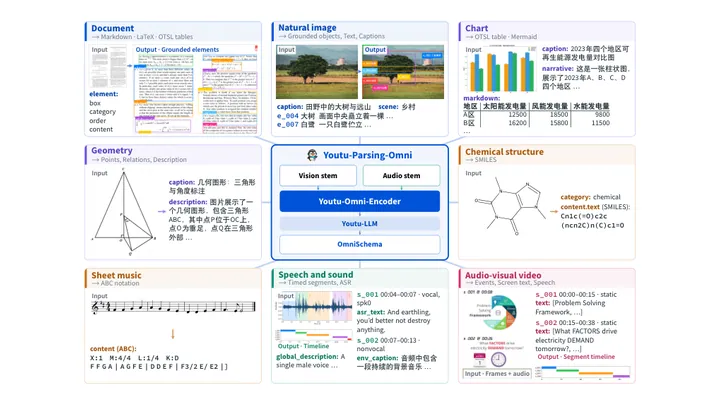720x405 pixels.
Task: Click the speech Output Timeline bars
Action: (314, 335)
